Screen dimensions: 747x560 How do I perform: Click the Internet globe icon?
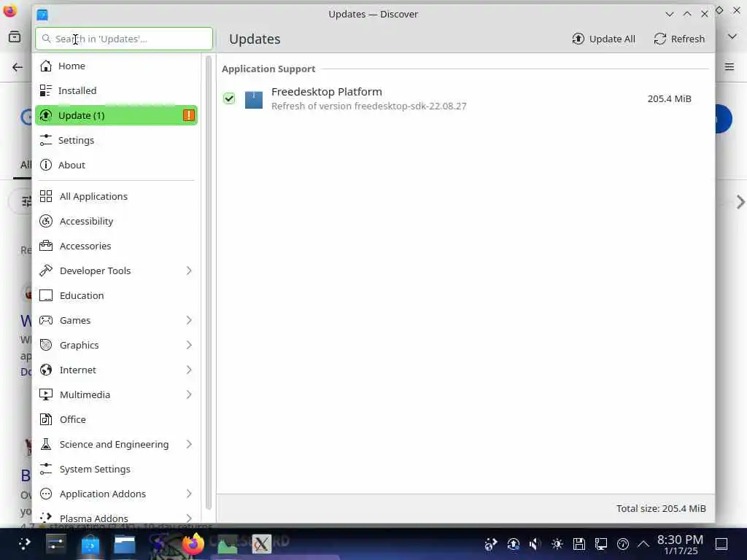pos(46,370)
